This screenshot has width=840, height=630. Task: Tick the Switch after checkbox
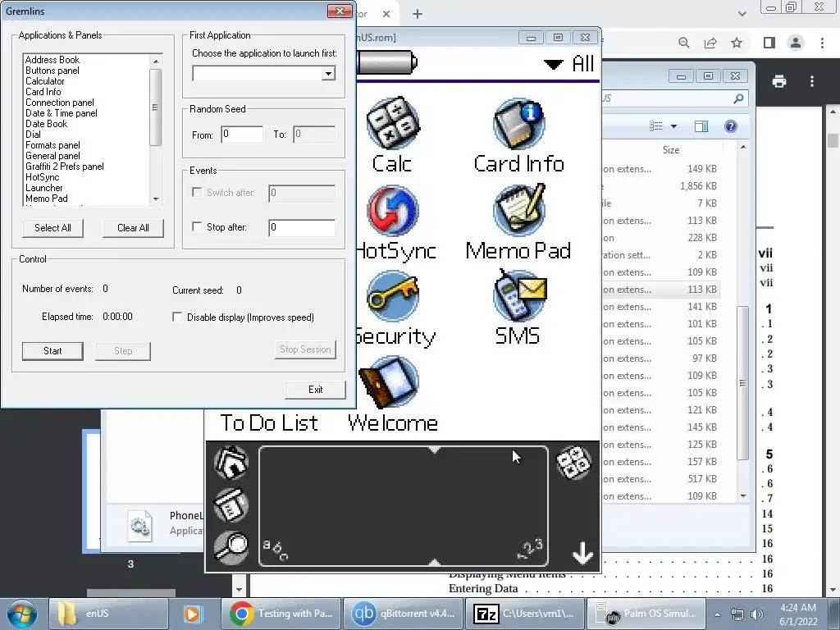(x=197, y=192)
